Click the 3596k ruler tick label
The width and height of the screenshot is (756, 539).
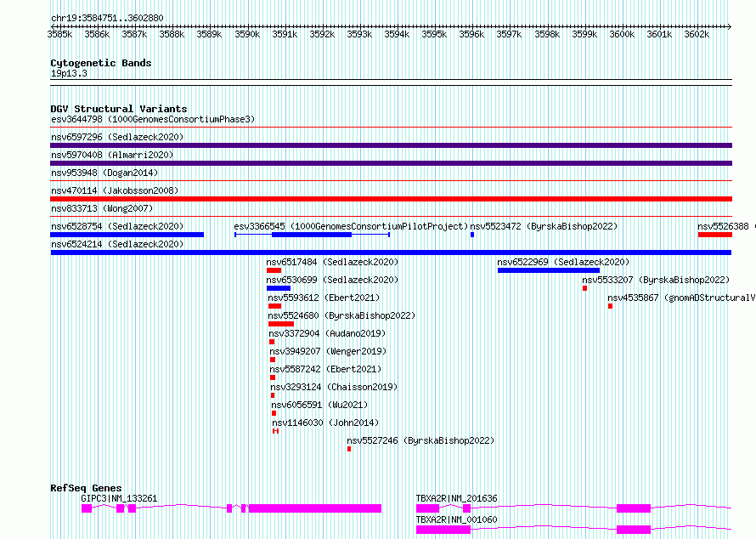tap(471, 34)
